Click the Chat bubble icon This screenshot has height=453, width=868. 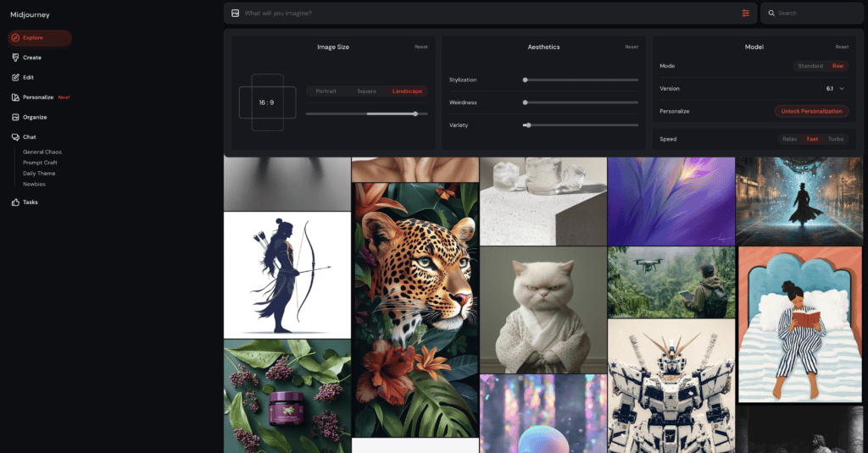point(15,137)
